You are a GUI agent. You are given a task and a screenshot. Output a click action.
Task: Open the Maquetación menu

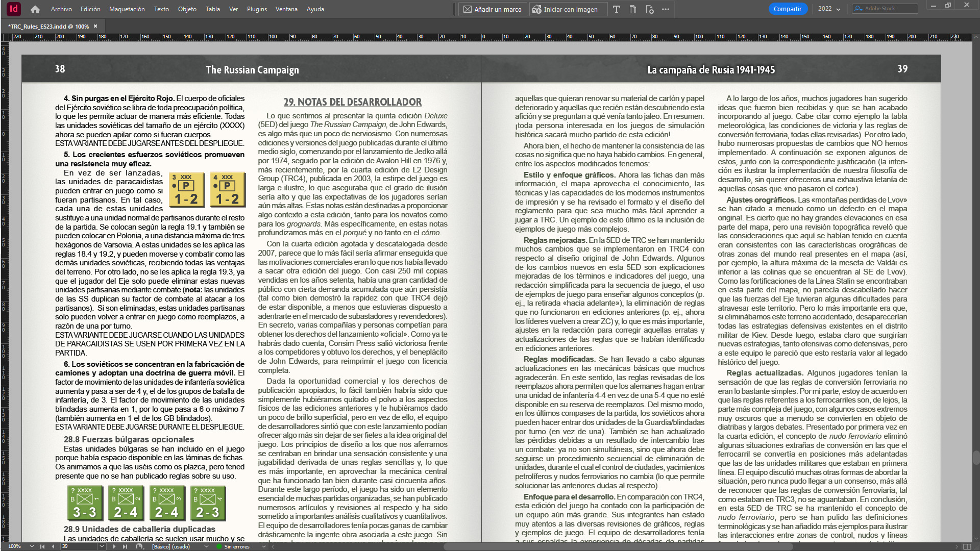[127, 9]
